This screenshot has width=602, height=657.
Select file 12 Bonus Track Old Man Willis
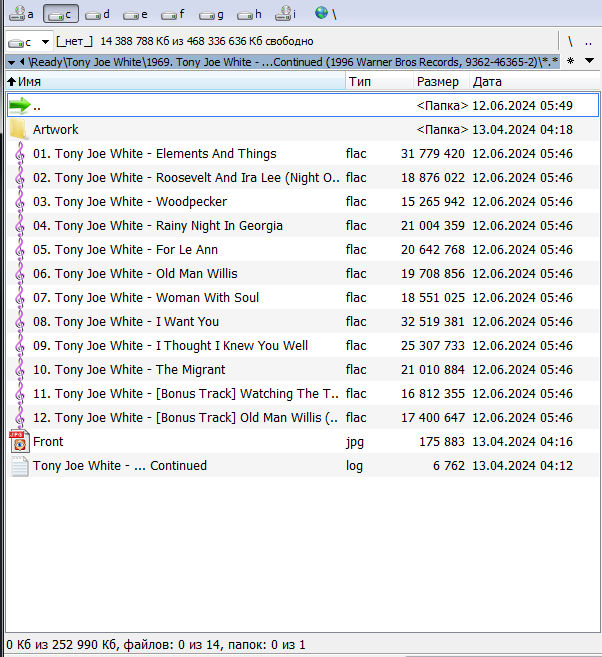[303, 418]
